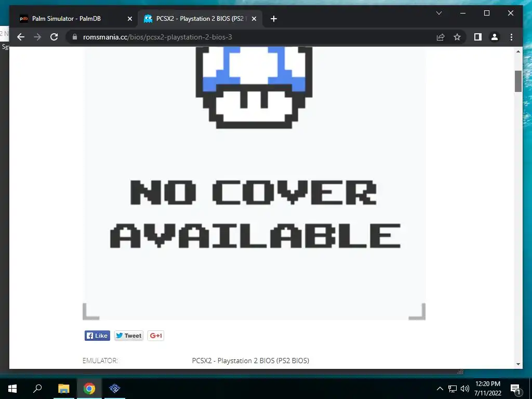Maximize the Chrome window
Image resolution: width=532 pixels, height=399 pixels.
[x=486, y=13]
